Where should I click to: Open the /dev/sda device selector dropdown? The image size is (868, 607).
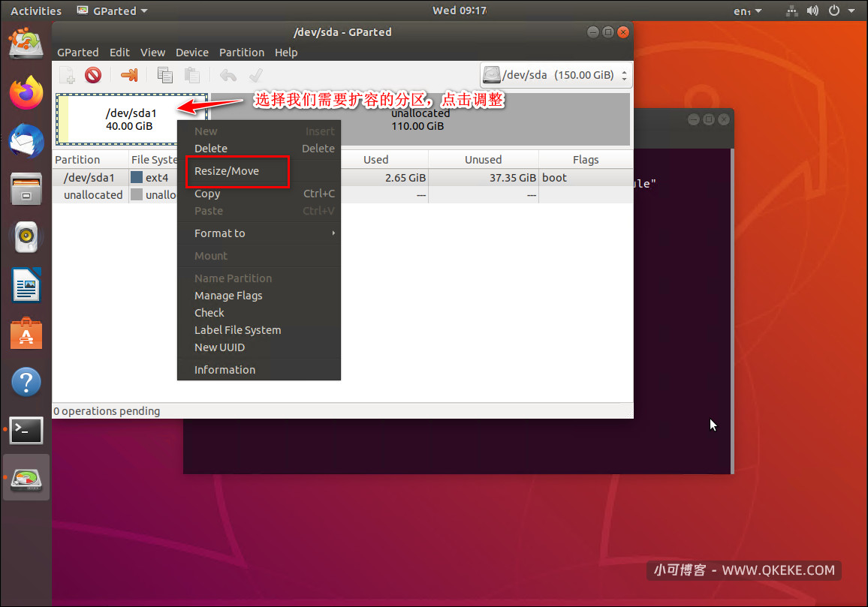point(556,75)
